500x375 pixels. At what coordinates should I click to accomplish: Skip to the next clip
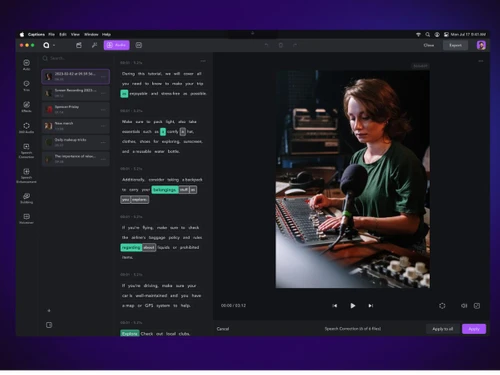[370, 306]
